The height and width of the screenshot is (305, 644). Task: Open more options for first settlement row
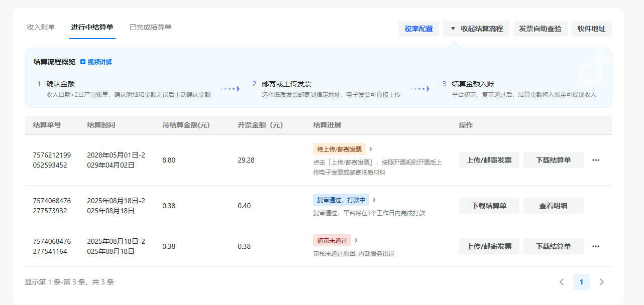coord(596,160)
